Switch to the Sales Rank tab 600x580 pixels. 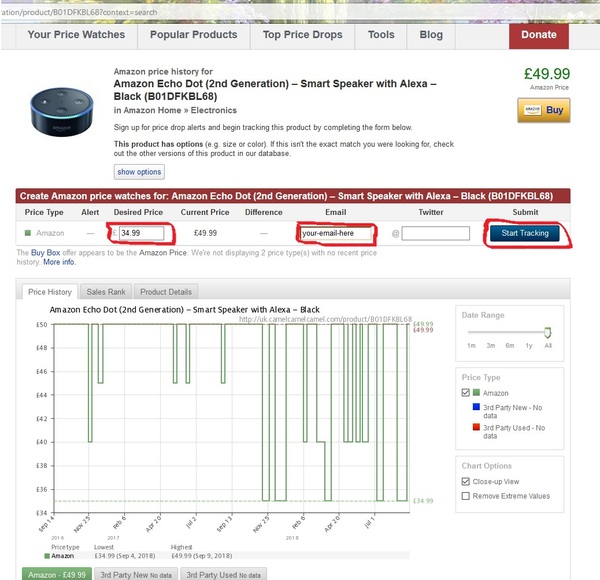[106, 292]
